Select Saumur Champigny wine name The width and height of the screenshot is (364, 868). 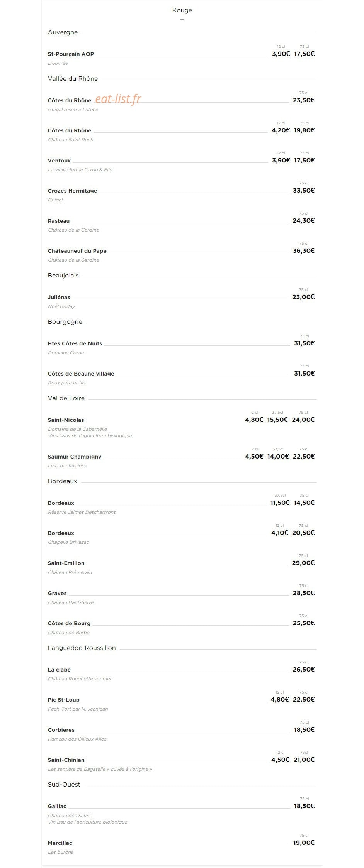click(74, 457)
